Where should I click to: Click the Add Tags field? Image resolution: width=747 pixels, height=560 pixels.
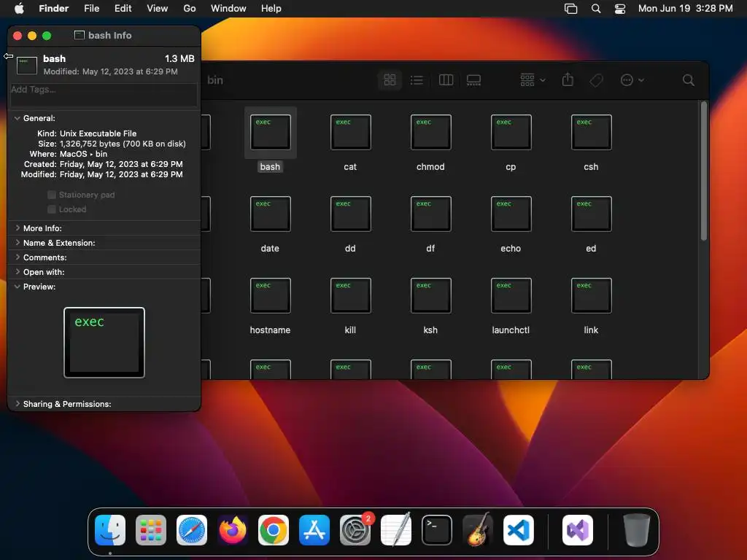click(104, 95)
